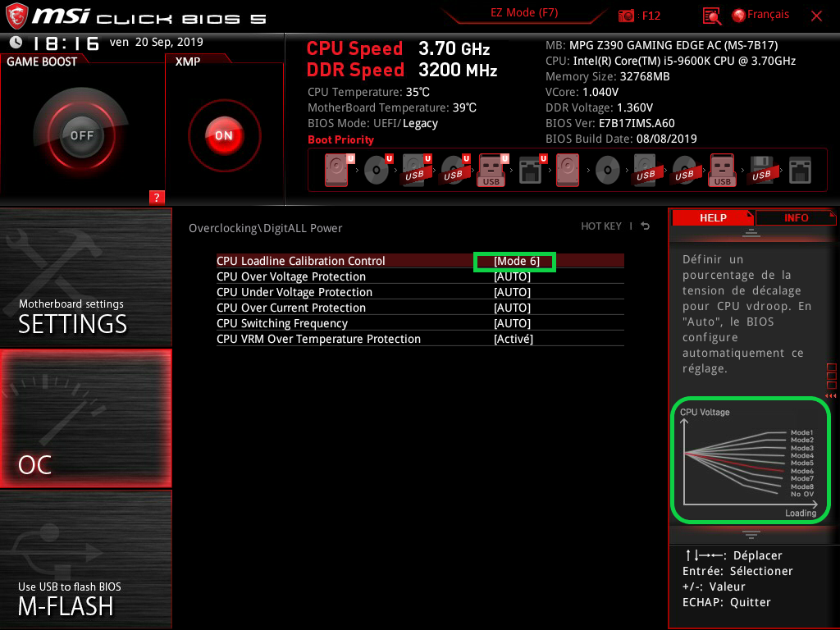
Task: Select the CPU Loadline Calibration Control row label
Action: click(x=300, y=261)
